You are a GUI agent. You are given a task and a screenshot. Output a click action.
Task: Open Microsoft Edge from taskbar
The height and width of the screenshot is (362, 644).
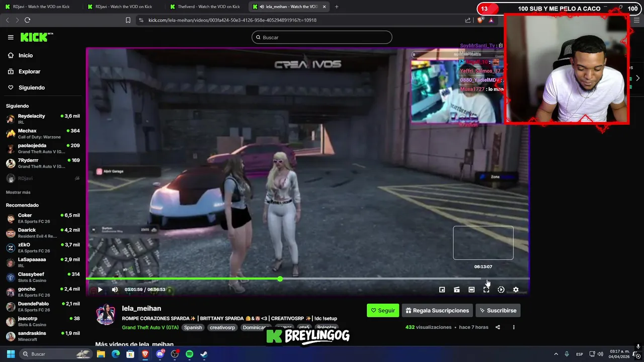pyautogui.click(x=116, y=354)
